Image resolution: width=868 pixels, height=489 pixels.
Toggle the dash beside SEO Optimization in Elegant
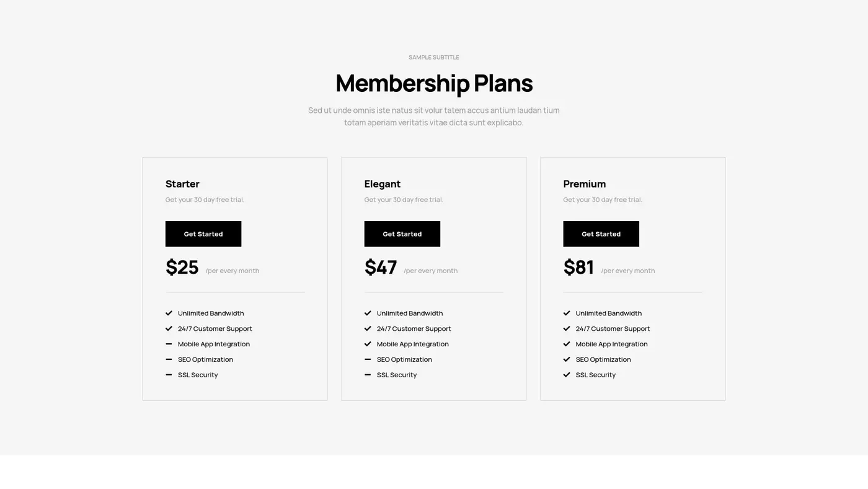[x=367, y=359]
